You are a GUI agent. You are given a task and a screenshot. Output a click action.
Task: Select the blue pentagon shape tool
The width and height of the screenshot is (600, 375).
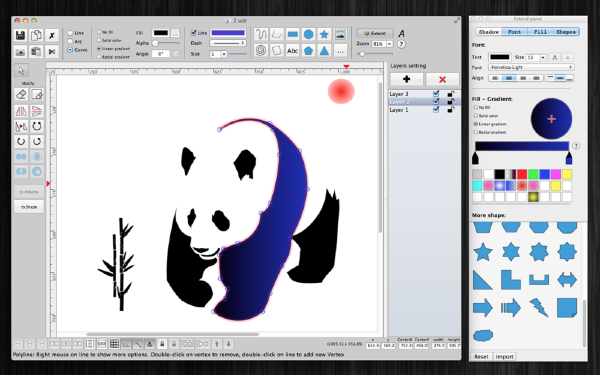pos(308,50)
